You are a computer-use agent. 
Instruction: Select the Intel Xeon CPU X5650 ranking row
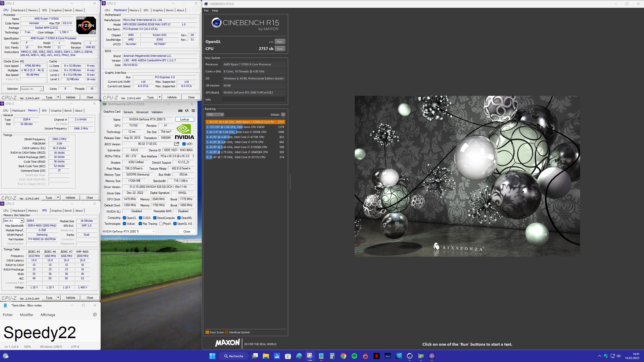pos(245,127)
